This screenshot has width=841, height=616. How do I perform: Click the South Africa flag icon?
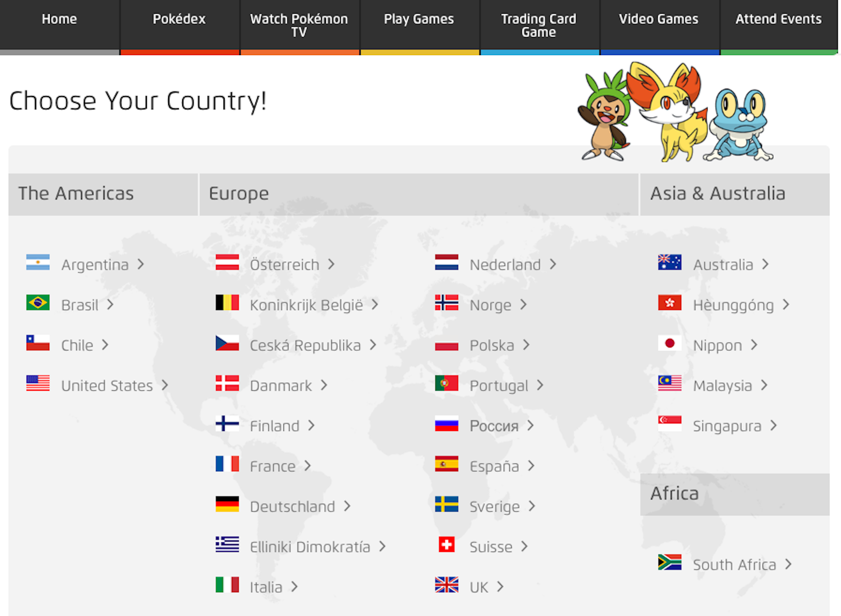click(x=669, y=562)
